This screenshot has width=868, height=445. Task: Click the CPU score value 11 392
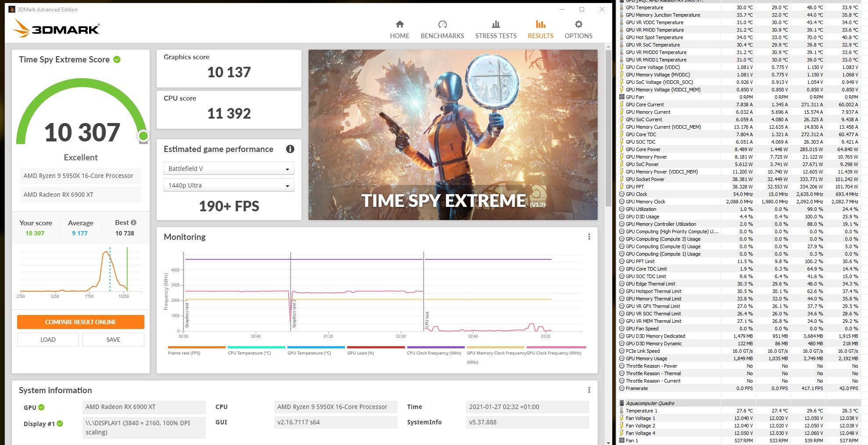tap(229, 113)
